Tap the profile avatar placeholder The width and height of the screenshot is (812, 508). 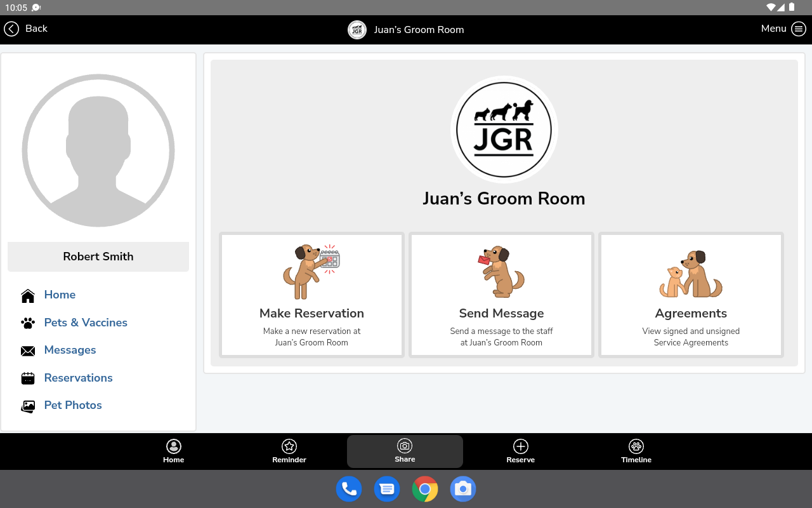[98, 150]
